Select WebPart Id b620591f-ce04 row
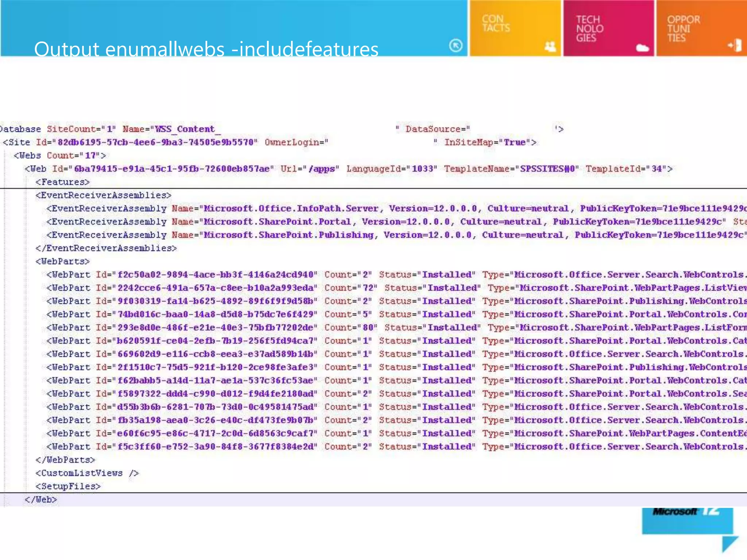This screenshot has width=747, height=560. [396, 341]
